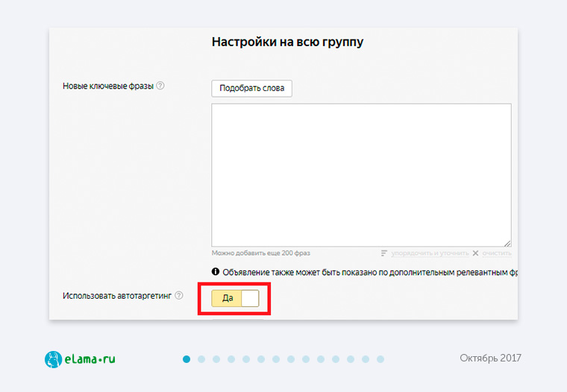Jump to the third slide dot
Viewport: 567px width, 392px height.
216,359
